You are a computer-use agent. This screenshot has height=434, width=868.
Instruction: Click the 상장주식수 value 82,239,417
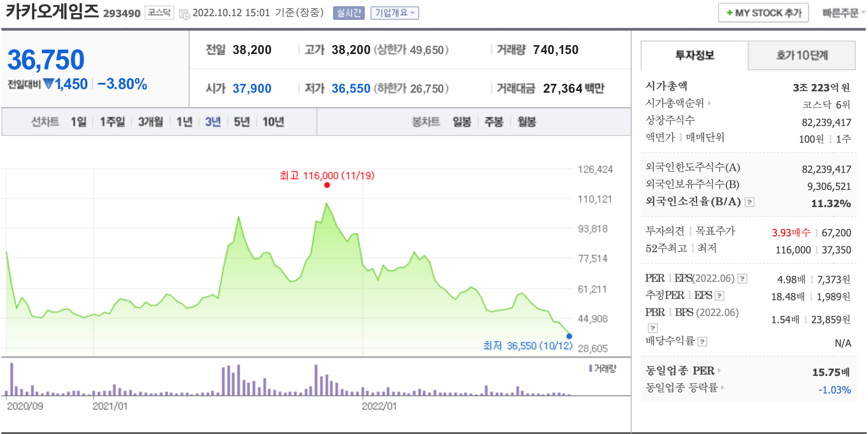(827, 122)
